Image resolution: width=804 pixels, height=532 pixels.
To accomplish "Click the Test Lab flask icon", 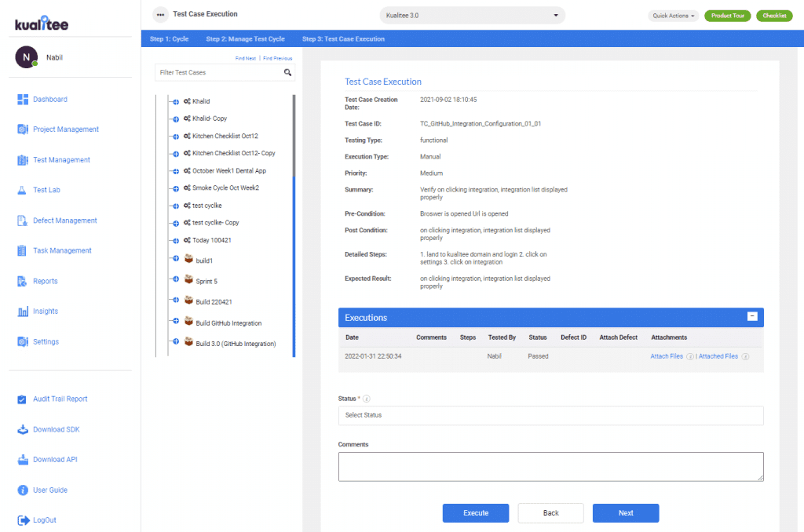I will click(x=23, y=191).
